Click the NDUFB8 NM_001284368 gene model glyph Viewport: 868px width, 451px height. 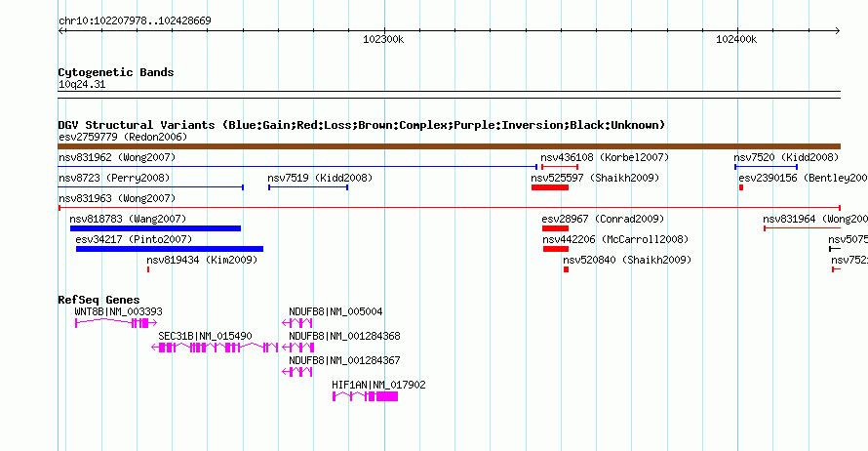(298, 348)
